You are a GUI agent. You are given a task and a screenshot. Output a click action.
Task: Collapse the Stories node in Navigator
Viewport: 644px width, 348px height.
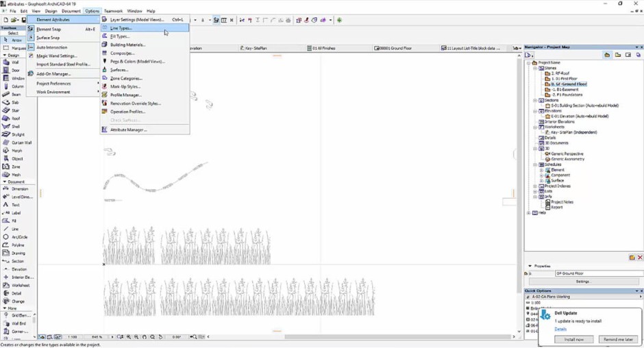[535, 69]
